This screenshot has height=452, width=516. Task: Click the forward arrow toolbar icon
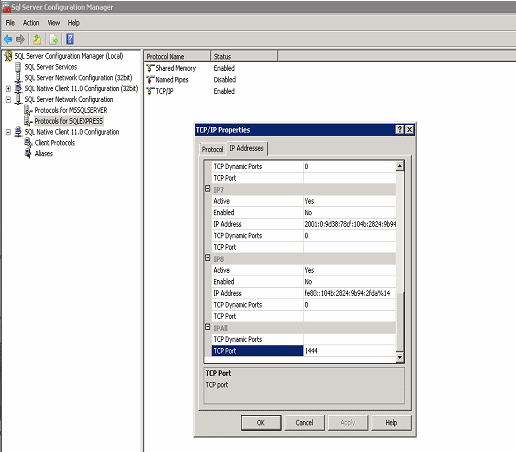coord(20,39)
